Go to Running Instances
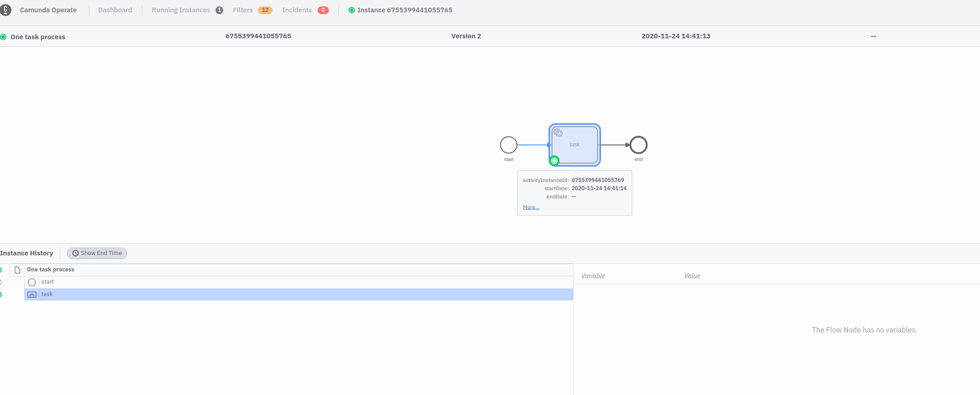980x395 pixels. pos(181,10)
